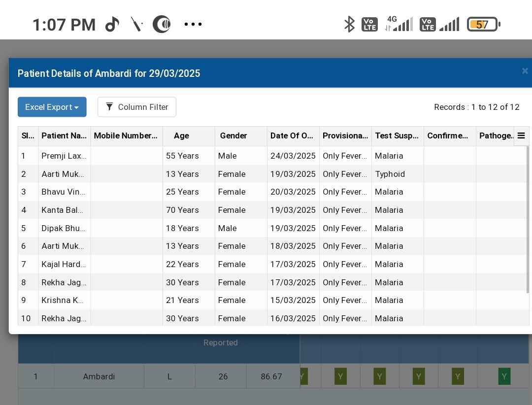Sort the table by the Age column header
This screenshot has width=532, height=405.
coord(181,135)
